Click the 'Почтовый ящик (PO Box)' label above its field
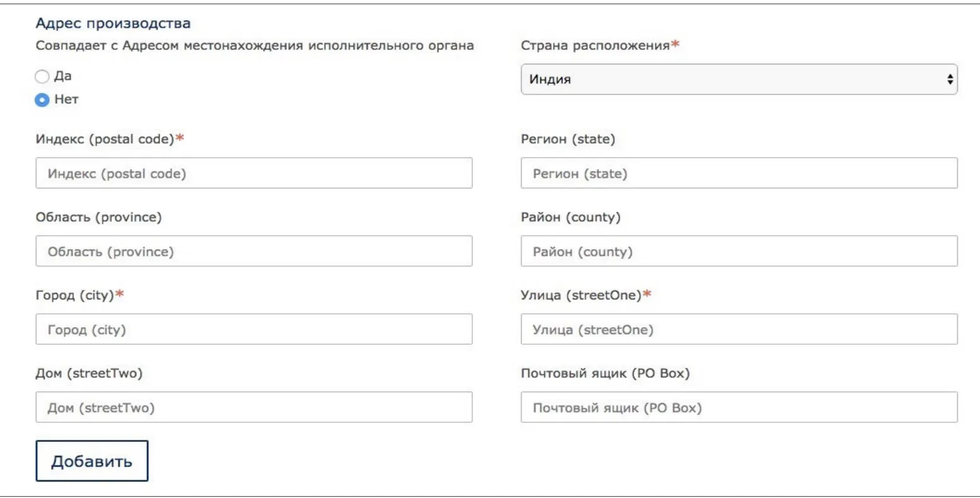The image size is (980, 498). [x=605, y=373]
